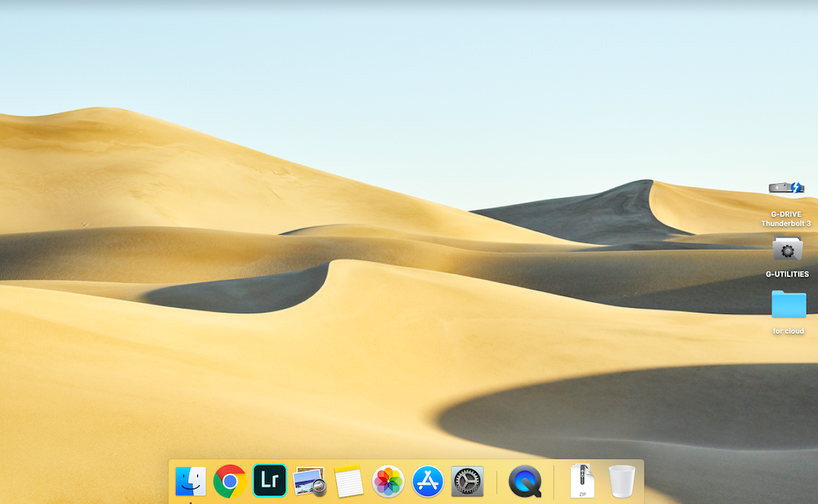This screenshot has height=504, width=818.
Task: Click the "G-DRIVE Thunderbolt 3" label text
Action: (787, 218)
